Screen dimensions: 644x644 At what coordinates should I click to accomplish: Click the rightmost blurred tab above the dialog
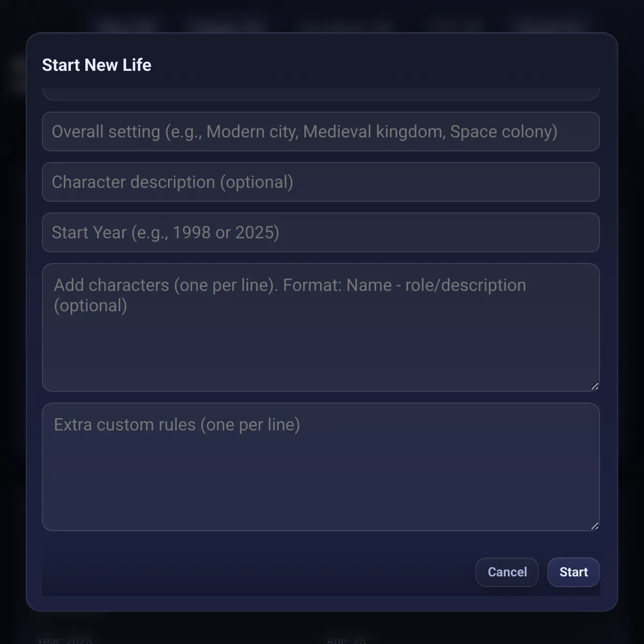[547, 25]
